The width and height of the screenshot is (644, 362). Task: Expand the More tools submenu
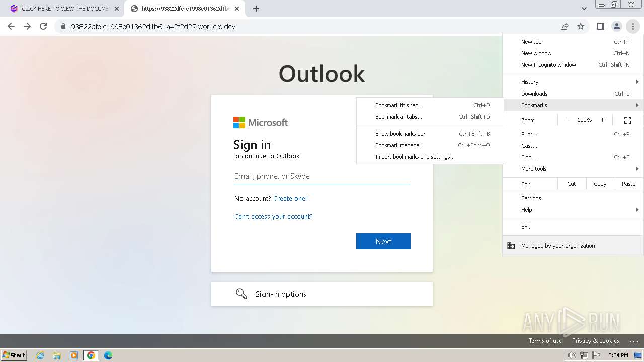point(573,169)
